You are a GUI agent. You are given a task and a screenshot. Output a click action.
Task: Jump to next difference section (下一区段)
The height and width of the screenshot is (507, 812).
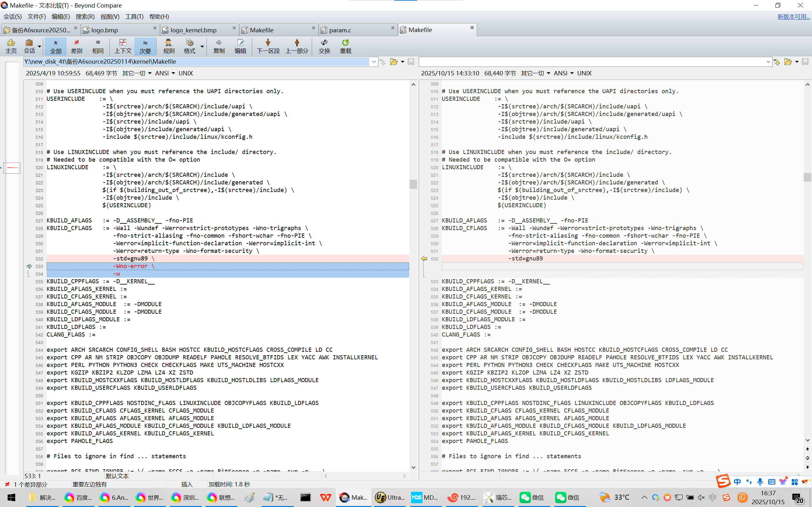coord(268,46)
